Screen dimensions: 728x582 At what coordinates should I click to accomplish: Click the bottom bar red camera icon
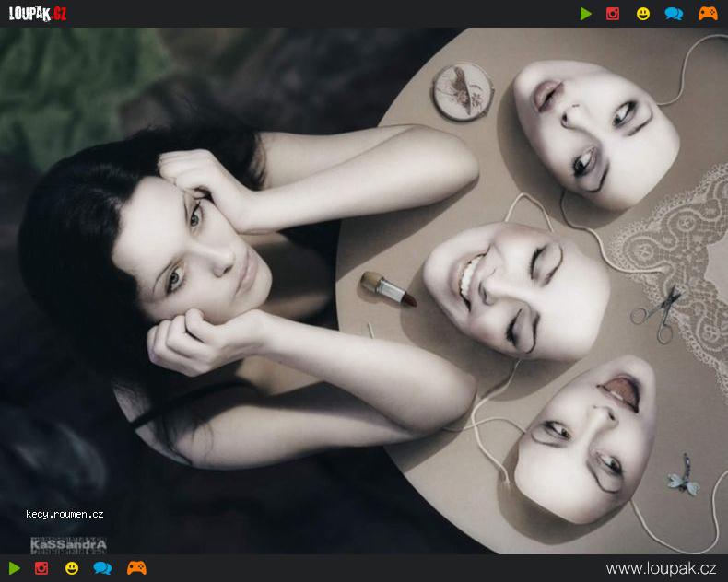[x=41, y=568]
